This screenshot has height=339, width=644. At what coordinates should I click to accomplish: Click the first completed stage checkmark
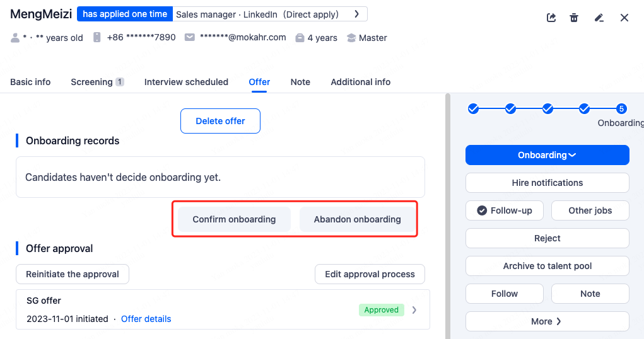point(474,109)
